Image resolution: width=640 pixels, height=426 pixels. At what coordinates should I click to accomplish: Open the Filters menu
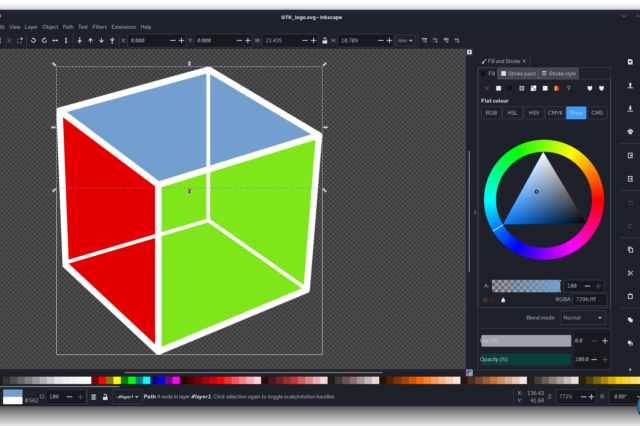pos(99,26)
